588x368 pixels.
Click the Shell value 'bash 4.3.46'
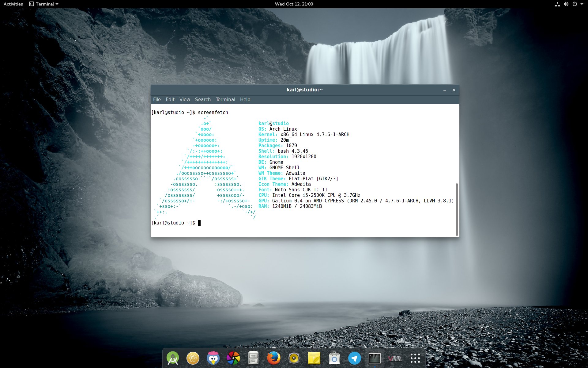click(293, 151)
